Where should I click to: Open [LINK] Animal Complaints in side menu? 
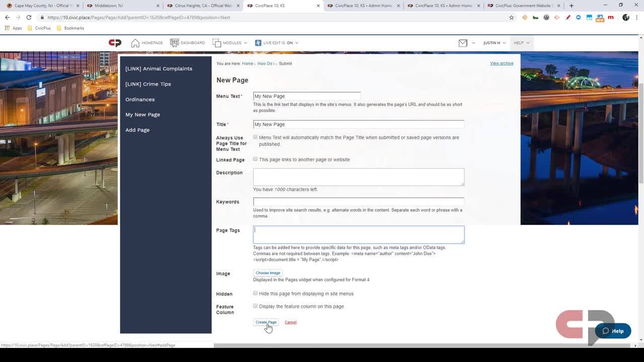(x=158, y=68)
